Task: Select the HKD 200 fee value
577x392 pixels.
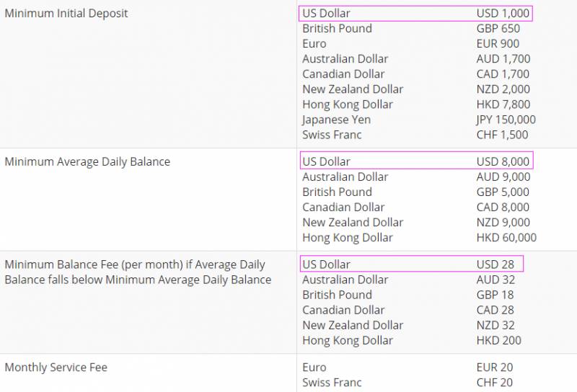Action: [x=498, y=340]
